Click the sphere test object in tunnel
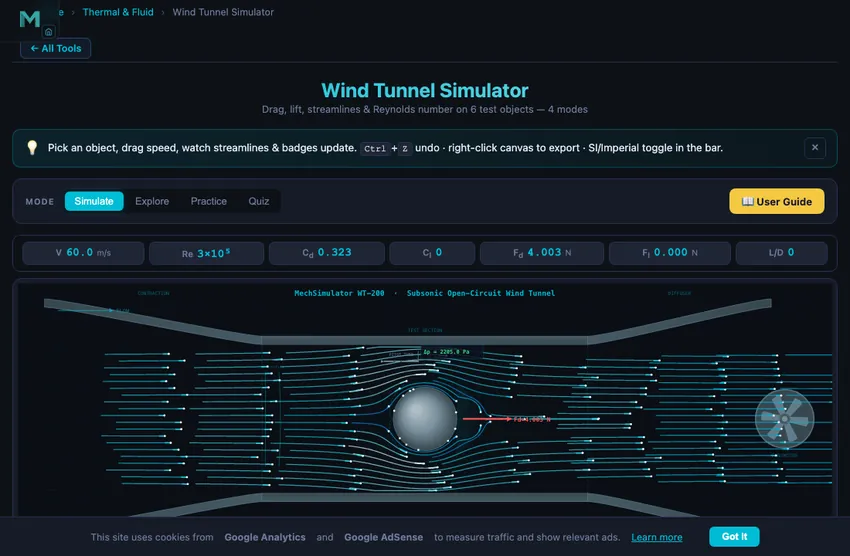This screenshot has width=850, height=556. coord(424,419)
